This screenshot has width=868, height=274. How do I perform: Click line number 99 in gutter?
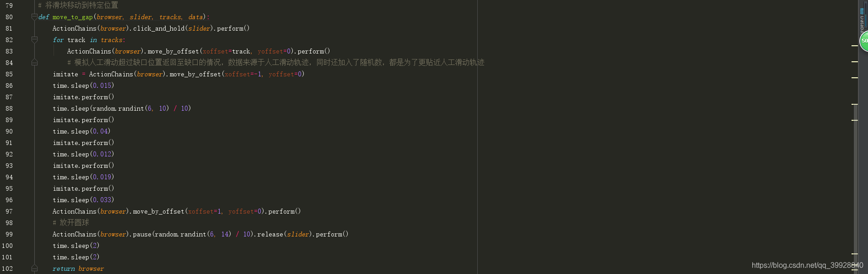point(9,234)
